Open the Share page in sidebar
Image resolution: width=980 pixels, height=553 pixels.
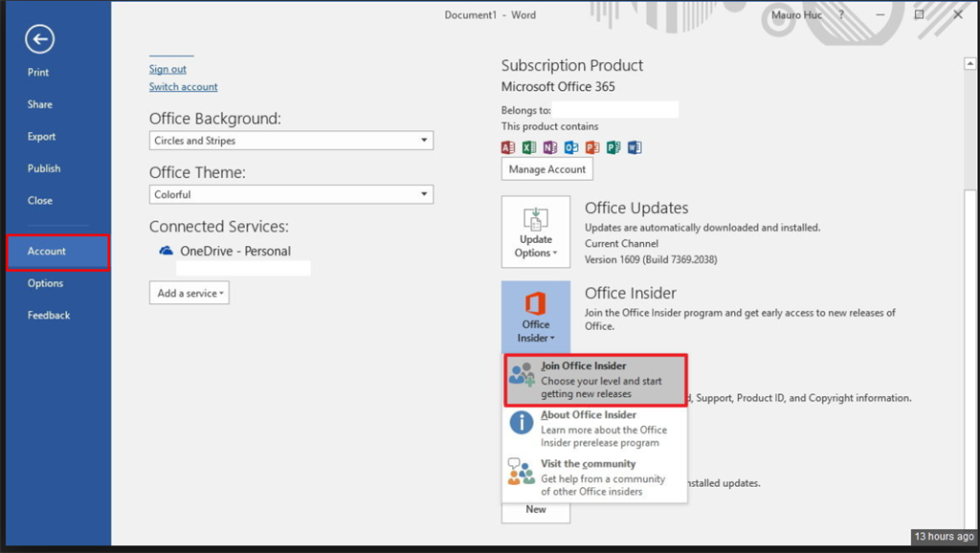click(40, 104)
